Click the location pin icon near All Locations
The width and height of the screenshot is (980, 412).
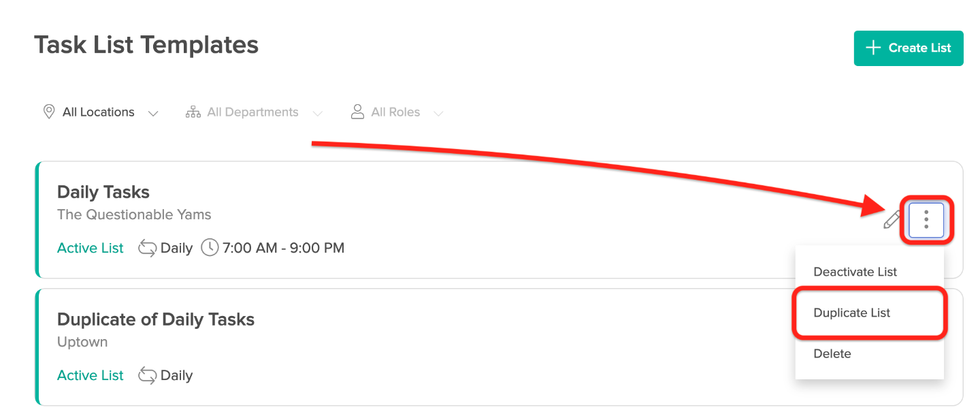49,112
